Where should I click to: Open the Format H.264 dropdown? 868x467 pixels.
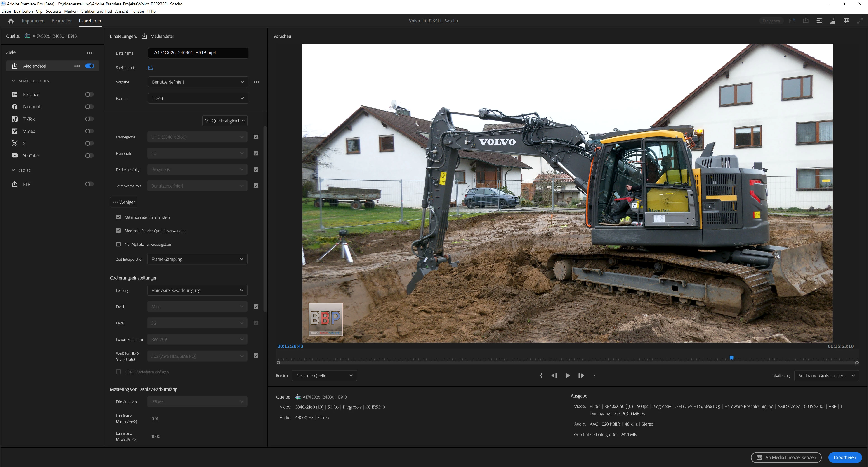[x=198, y=98]
